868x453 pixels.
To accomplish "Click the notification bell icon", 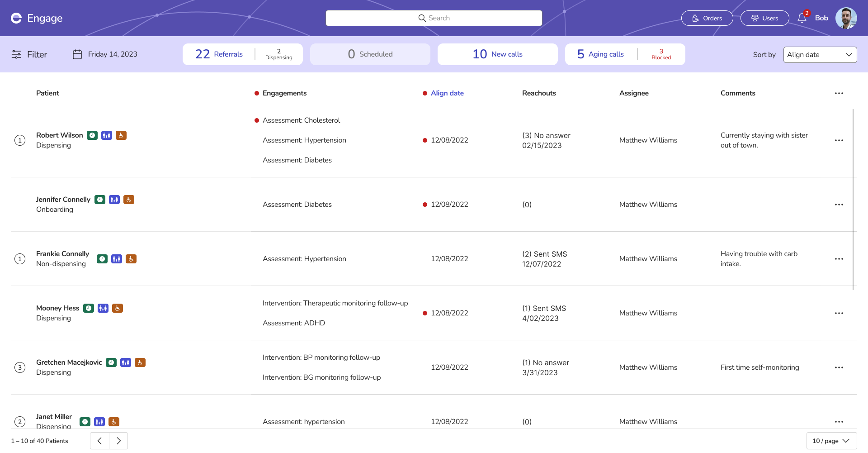I will coord(802,18).
